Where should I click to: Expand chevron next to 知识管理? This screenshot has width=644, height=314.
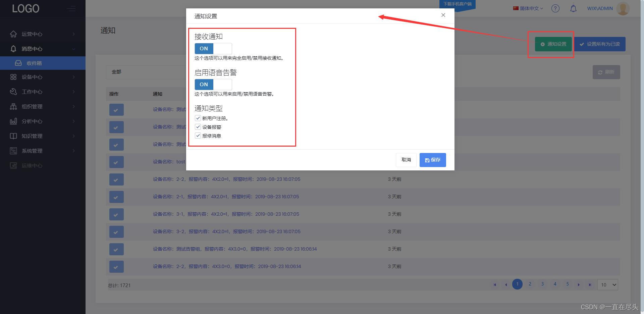74,136
